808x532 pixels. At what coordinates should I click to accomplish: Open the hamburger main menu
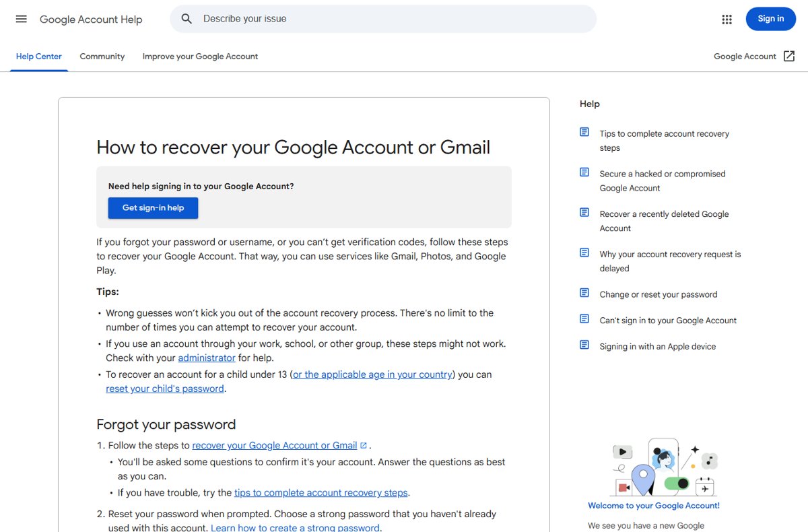22,19
